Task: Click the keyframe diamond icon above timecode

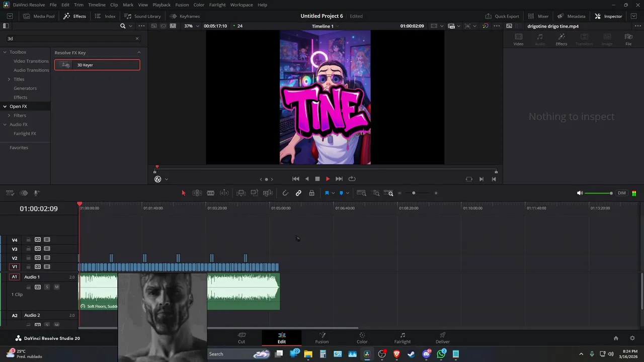Action: point(23,193)
